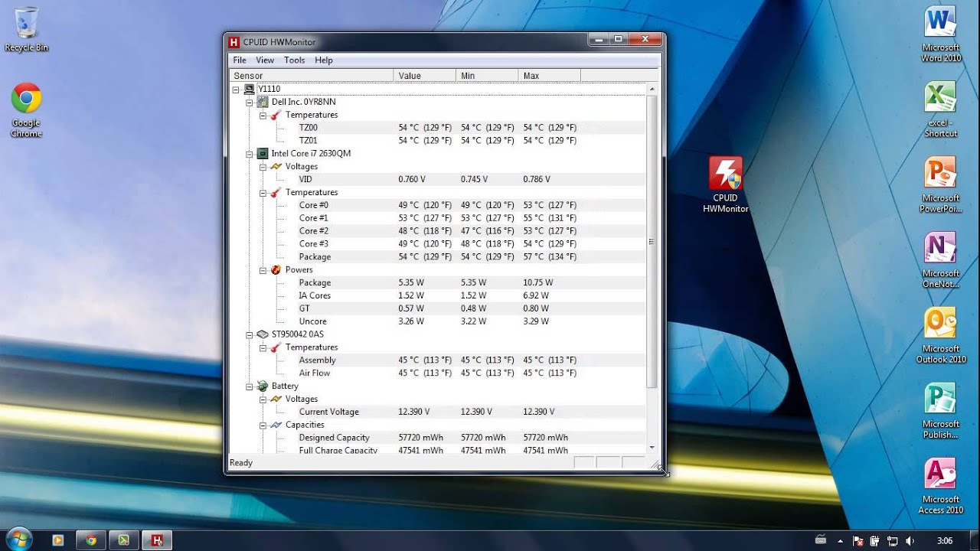Image resolution: width=980 pixels, height=551 pixels.
Task: Click the media player taskbar icon
Action: point(58,540)
